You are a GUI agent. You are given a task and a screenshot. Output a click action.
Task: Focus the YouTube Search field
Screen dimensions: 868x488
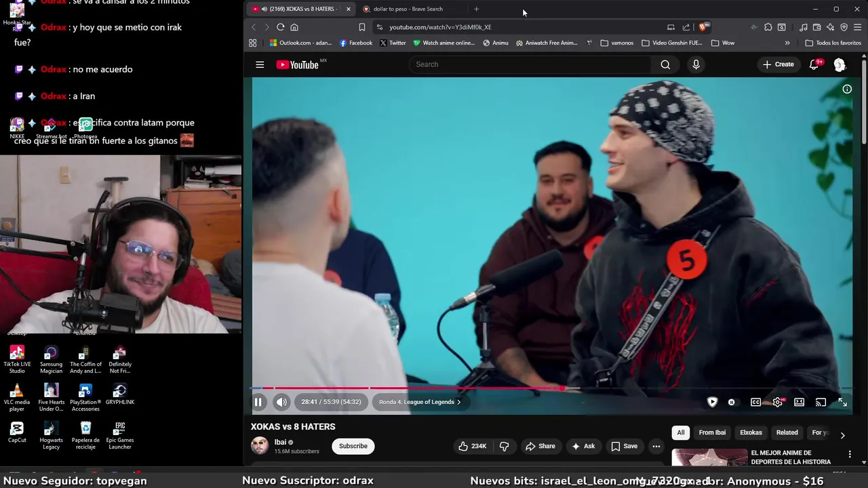(x=530, y=64)
